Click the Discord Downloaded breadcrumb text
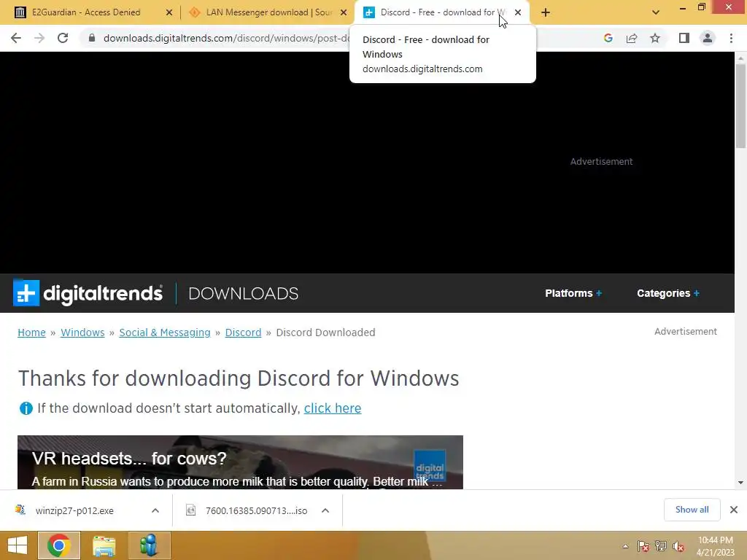The image size is (747, 560). pyautogui.click(x=325, y=332)
